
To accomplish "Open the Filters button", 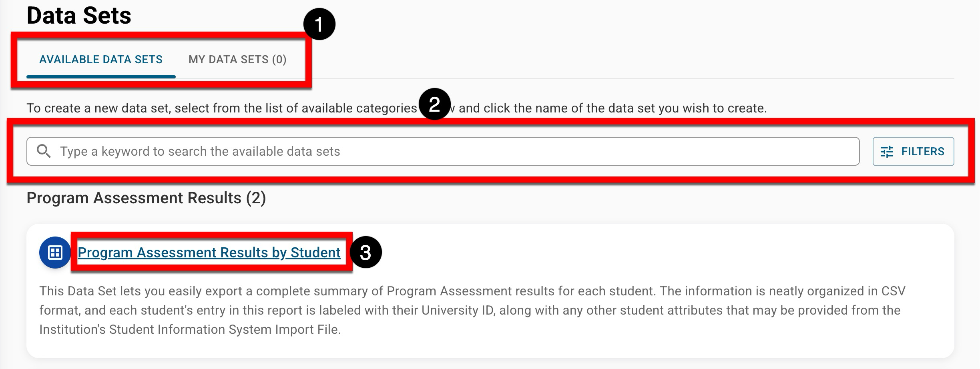I will point(913,151).
